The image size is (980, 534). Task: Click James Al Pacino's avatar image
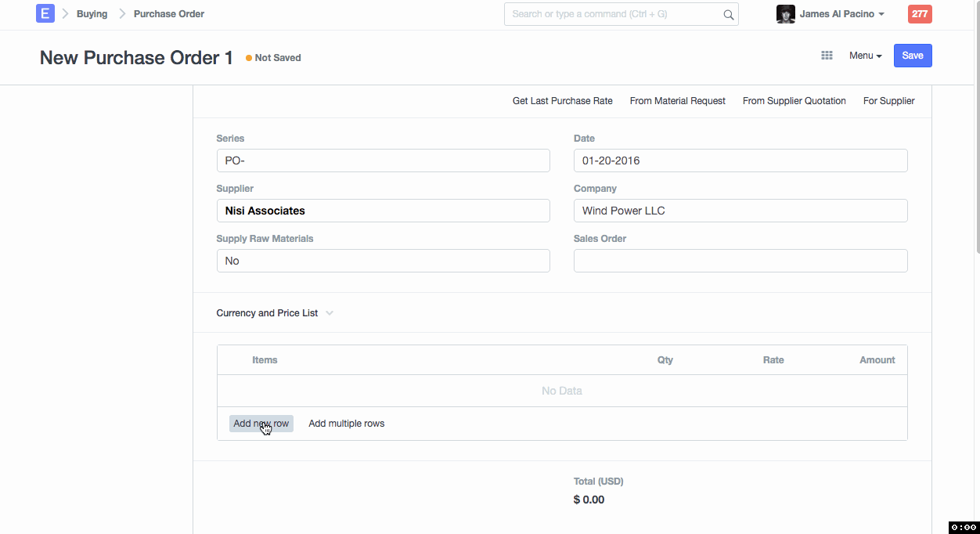tap(785, 14)
